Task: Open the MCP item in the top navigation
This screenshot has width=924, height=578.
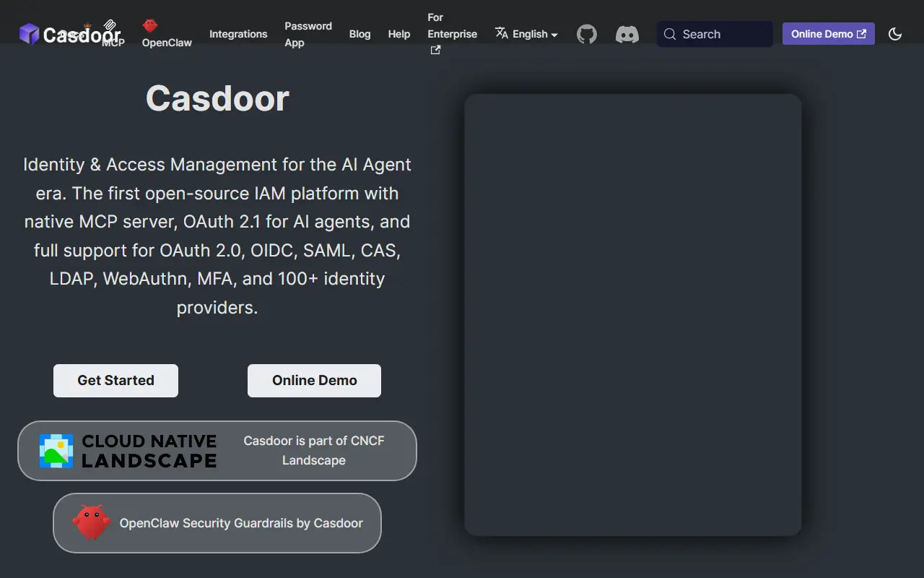Action: pyautogui.click(x=113, y=34)
